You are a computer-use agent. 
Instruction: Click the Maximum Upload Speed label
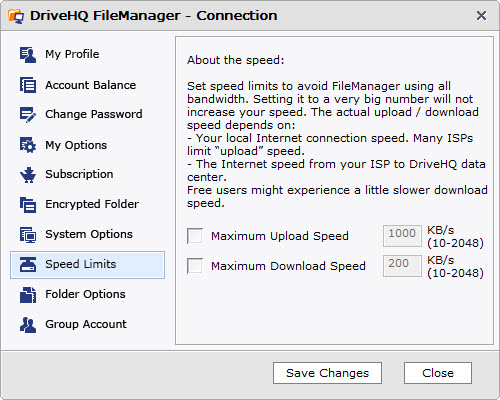coord(280,236)
